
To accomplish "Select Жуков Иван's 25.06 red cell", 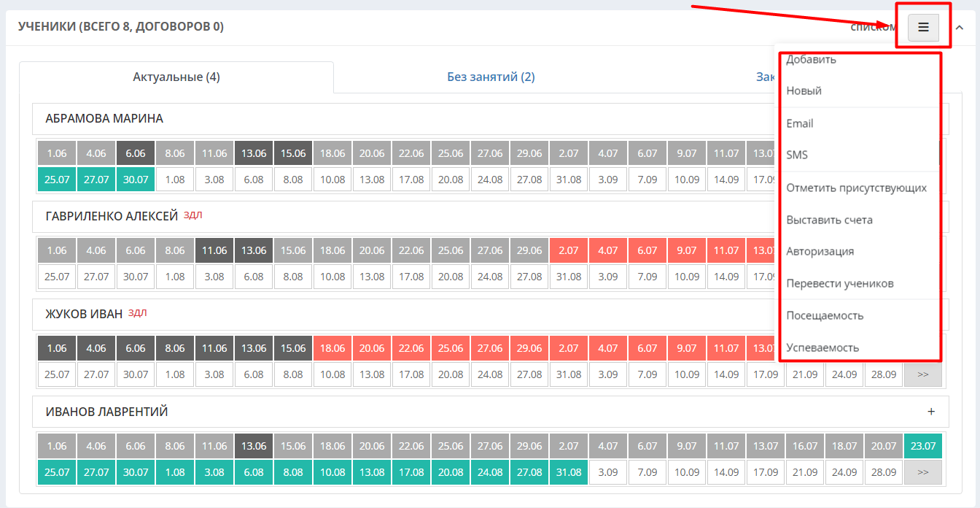I will tap(451, 348).
